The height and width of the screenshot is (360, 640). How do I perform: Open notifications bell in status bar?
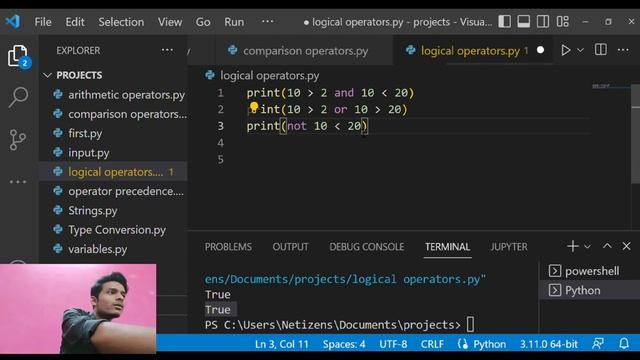point(624,344)
